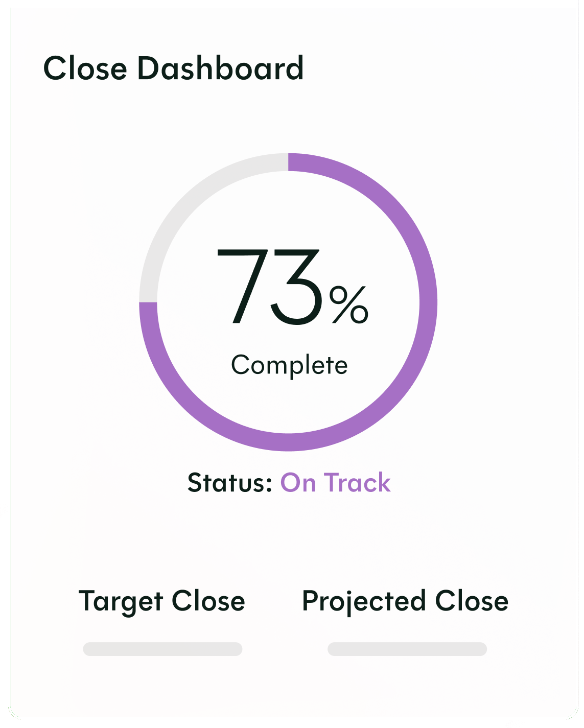584x728 pixels.
Task: Click the word "Close" in the card title
Action: point(85,68)
